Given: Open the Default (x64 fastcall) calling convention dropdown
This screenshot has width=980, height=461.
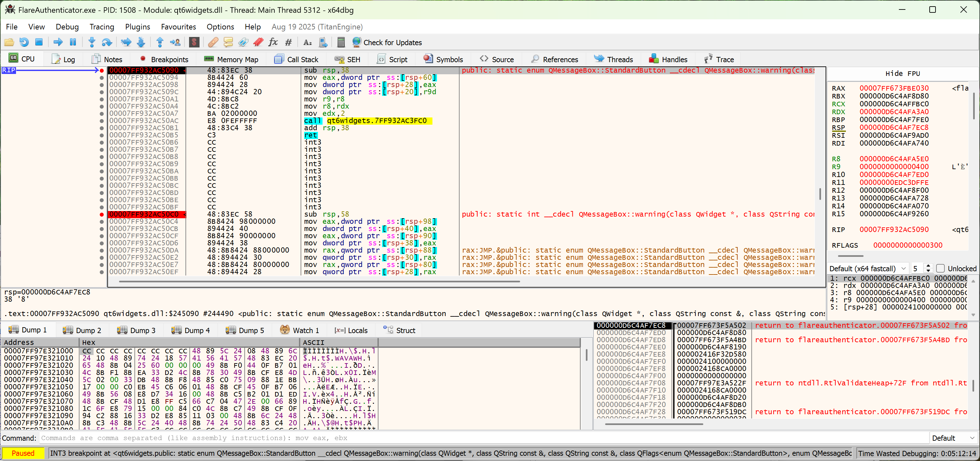Looking at the screenshot, I should click(x=868, y=268).
